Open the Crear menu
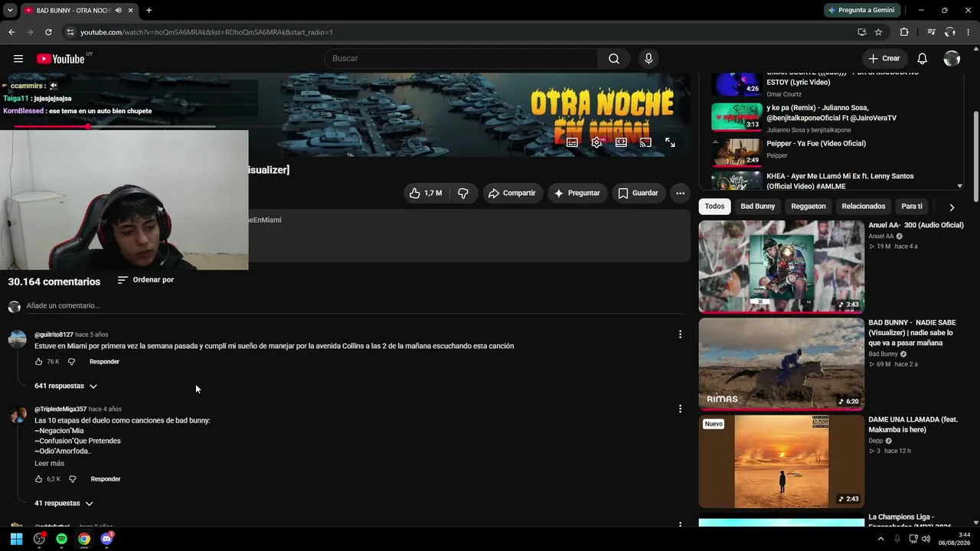This screenshot has width=980, height=551. point(884,59)
